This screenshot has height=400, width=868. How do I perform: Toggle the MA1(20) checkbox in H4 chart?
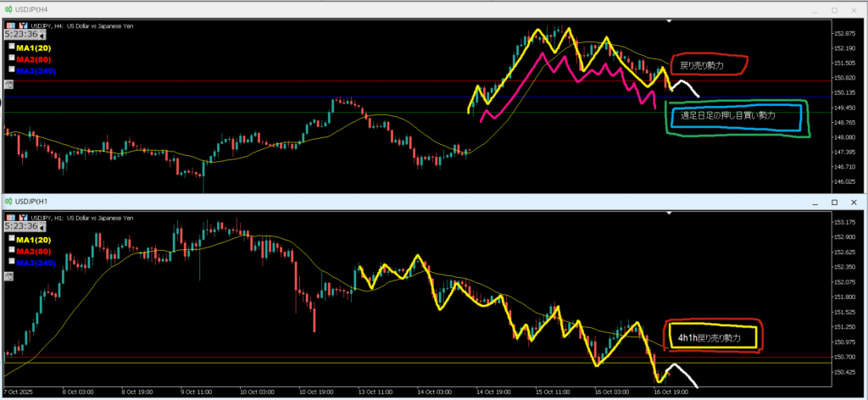coord(12,47)
